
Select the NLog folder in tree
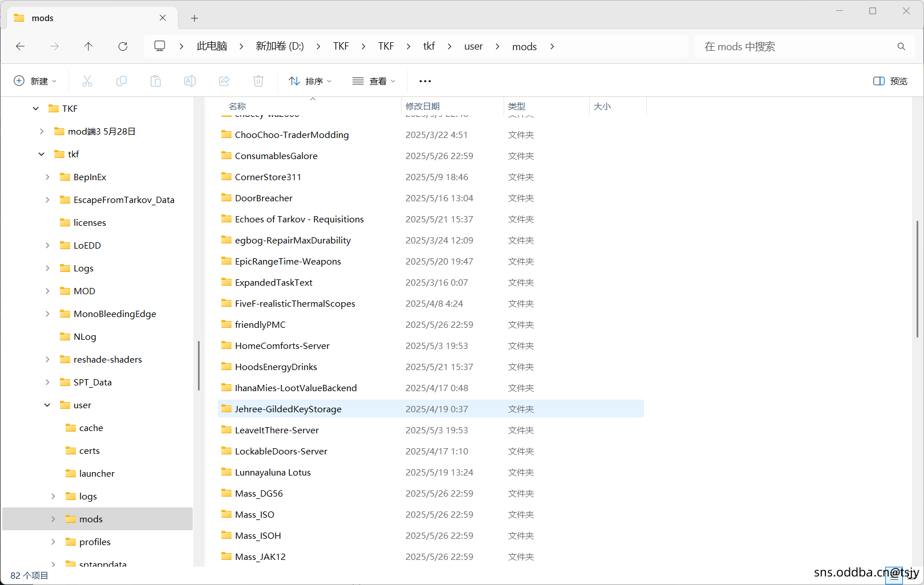(84, 336)
